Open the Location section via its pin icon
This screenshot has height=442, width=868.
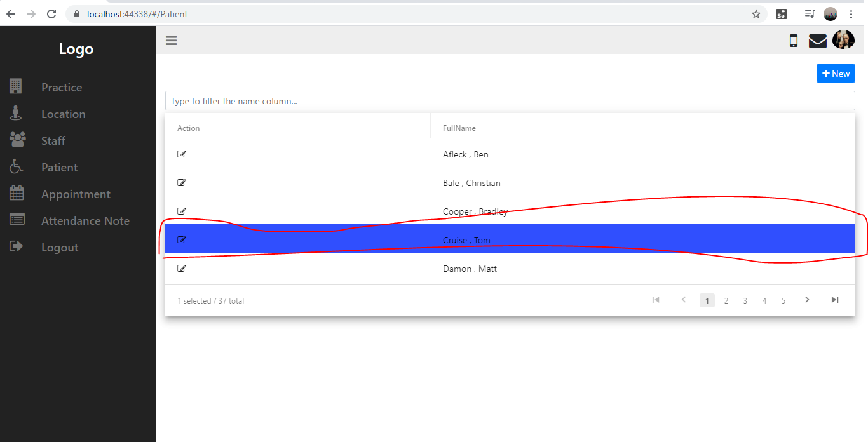(x=15, y=114)
